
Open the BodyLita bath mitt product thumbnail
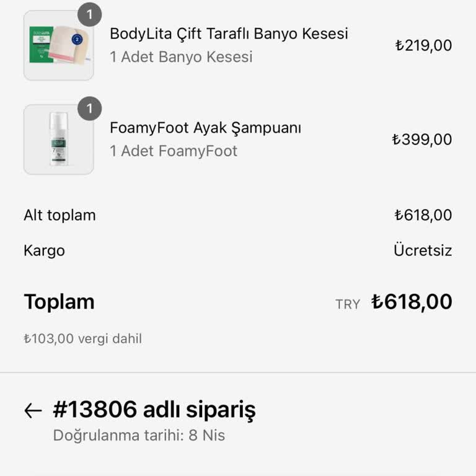[58, 46]
